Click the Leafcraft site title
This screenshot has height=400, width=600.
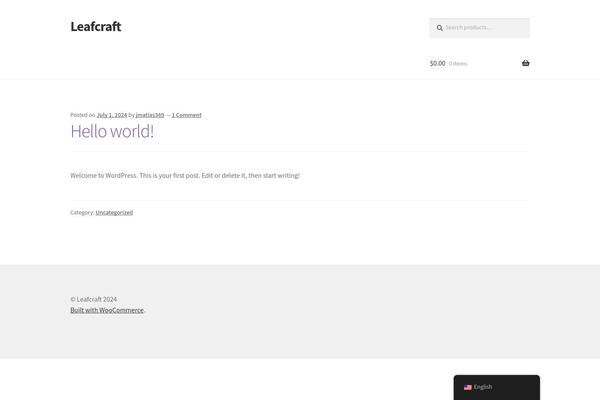tap(96, 26)
